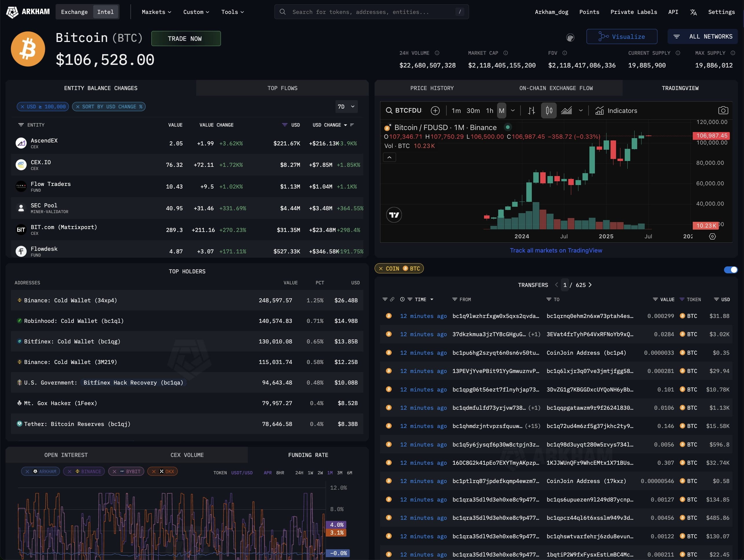Switch to the TOP FLOWS tab

[x=282, y=88]
